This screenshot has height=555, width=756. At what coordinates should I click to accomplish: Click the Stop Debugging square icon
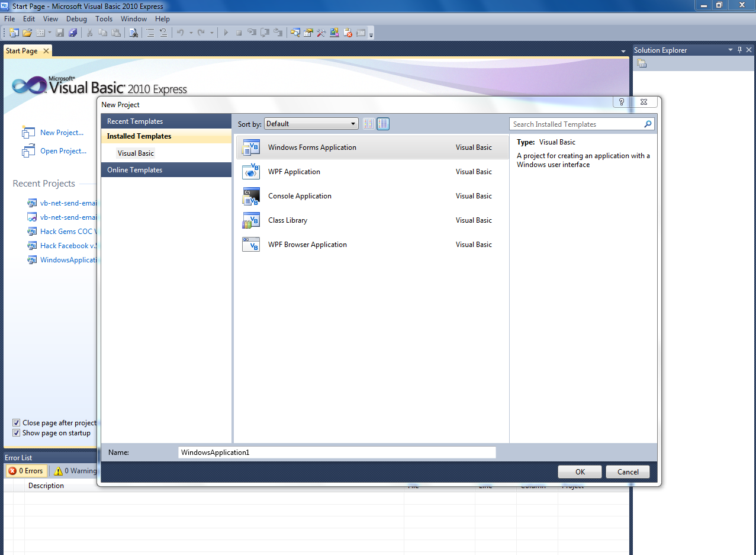(x=239, y=33)
